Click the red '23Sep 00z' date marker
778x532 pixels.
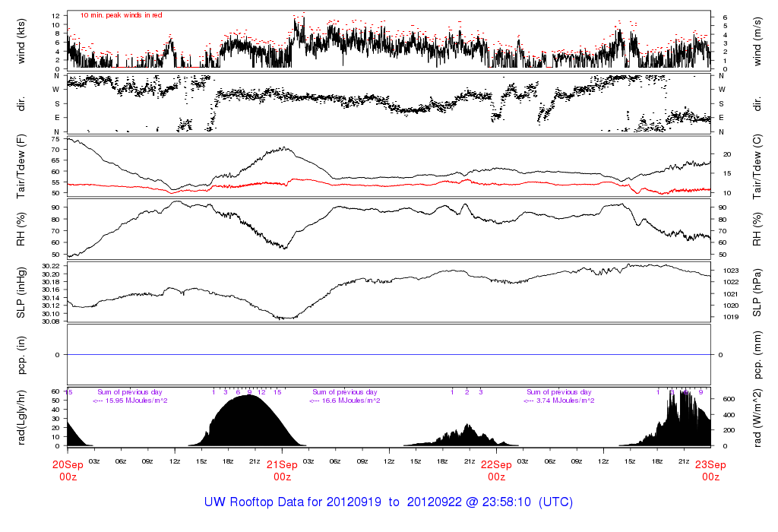pos(710,470)
